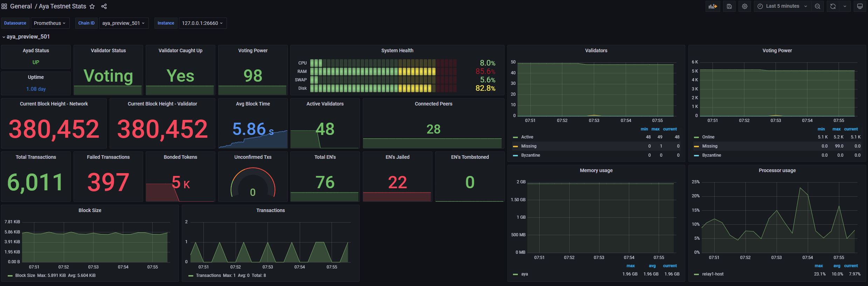The image size is (868, 286).
Task: Sort Validators legend by max column
Action: (655, 129)
